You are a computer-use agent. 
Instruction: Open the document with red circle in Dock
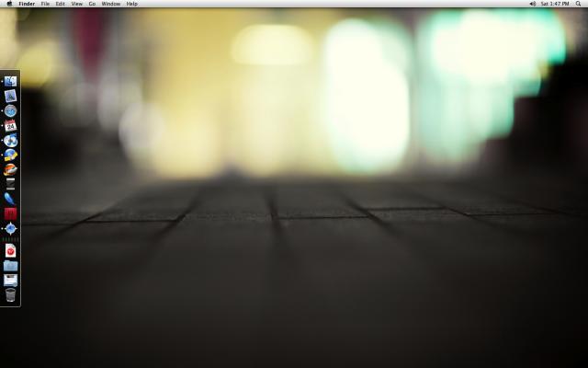(10, 251)
